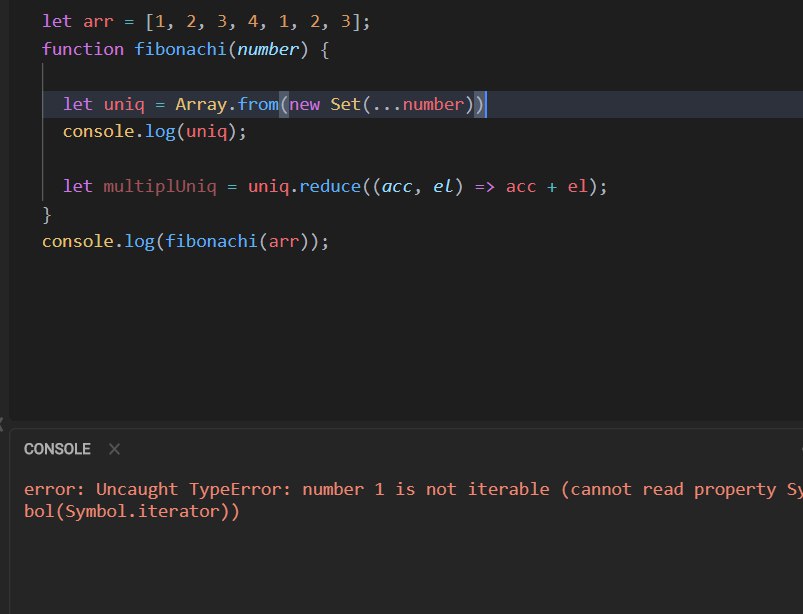This screenshot has width=803, height=614.
Task: Click the 'acc + el' expression
Action: [546, 186]
